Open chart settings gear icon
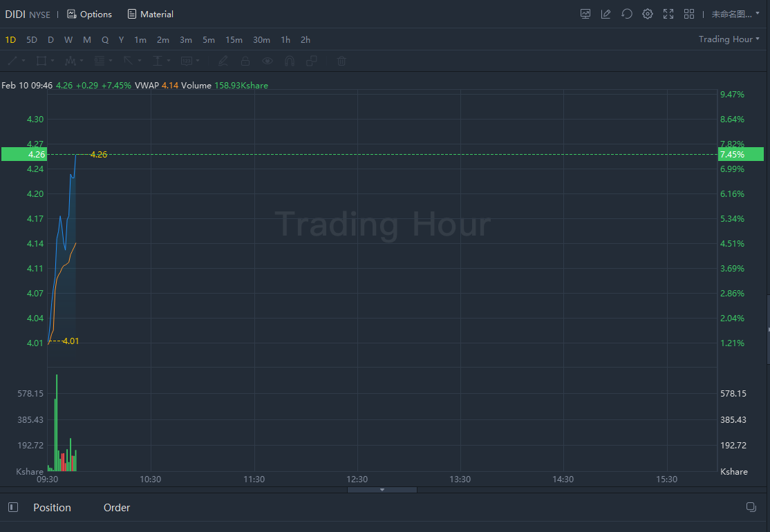This screenshot has width=770, height=532. 648,15
